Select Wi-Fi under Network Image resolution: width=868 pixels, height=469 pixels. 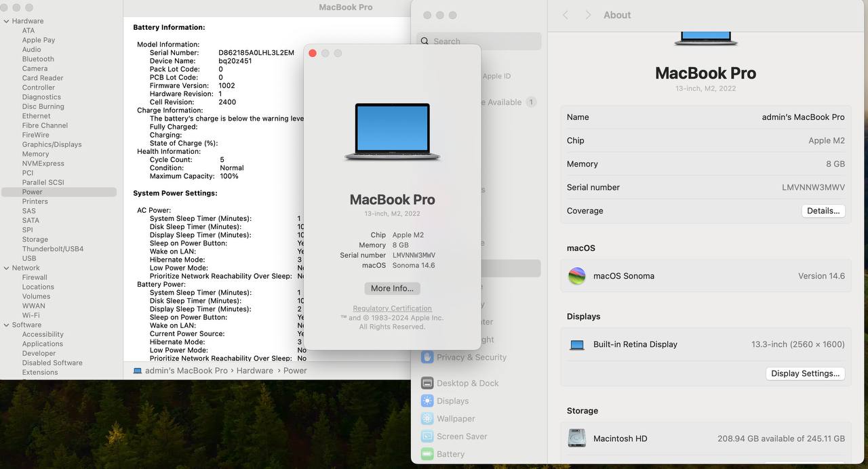31,315
